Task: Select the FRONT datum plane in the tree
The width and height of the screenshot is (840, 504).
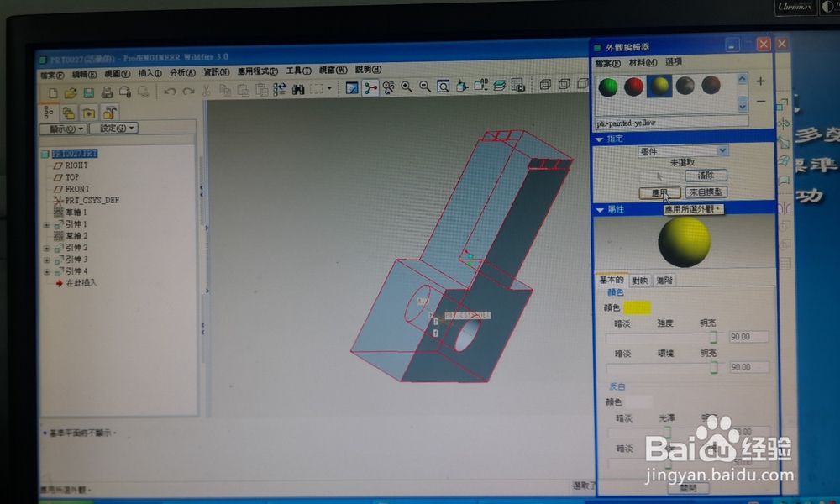Action: click(71, 188)
